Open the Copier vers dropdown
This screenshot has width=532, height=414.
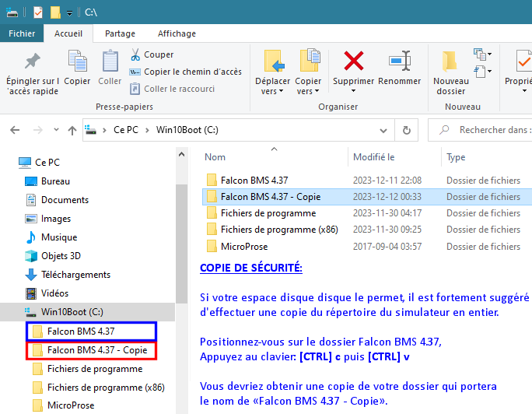(x=308, y=86)
